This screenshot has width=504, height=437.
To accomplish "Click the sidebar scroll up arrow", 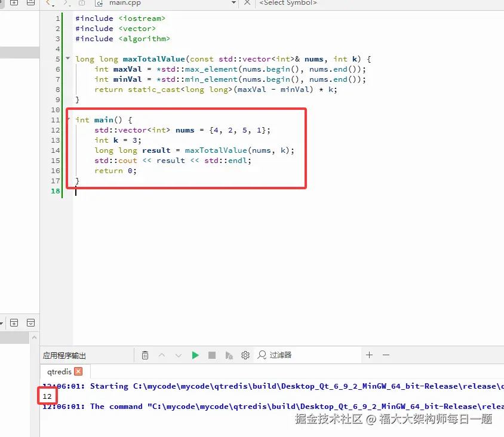I will pos(35,337).
